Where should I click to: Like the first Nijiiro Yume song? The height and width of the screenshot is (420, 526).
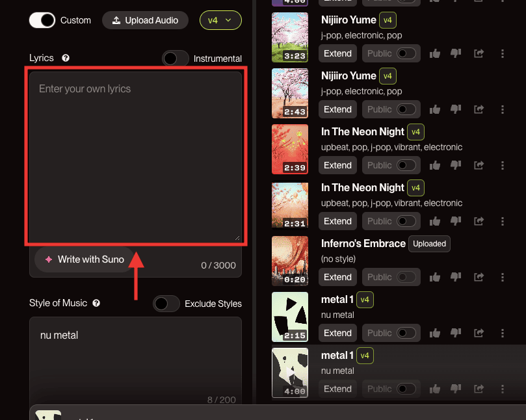coord(435,53)
